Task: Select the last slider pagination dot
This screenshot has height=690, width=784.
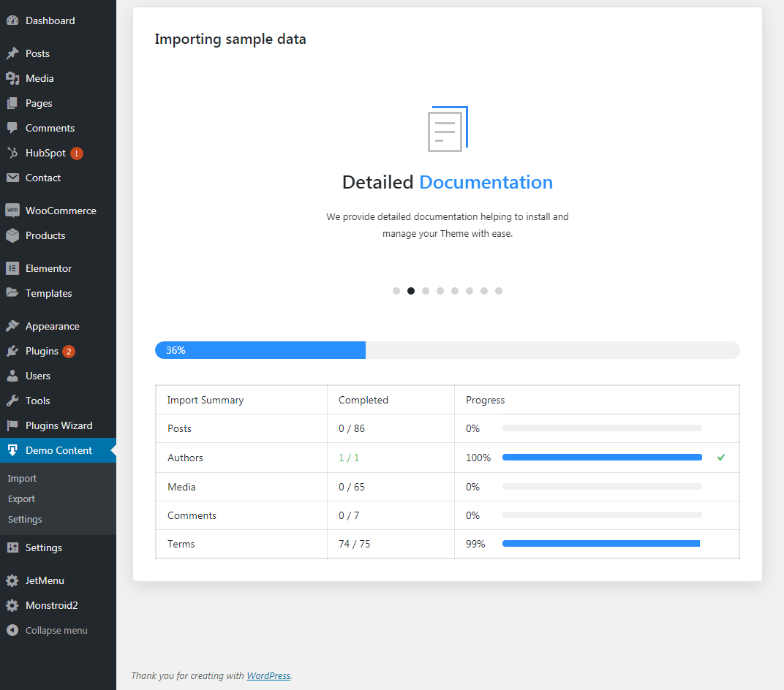Action: [x=499, y=291]
